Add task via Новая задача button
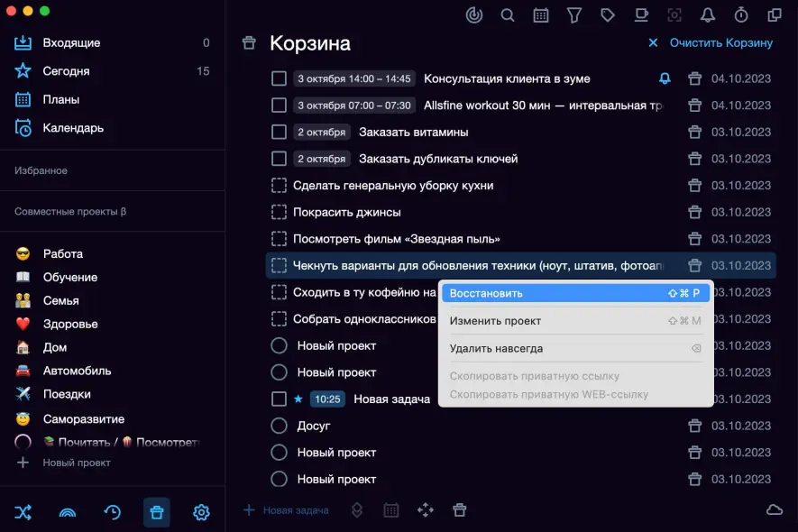Screen dimensions: 798x532 tap(287, 510)
